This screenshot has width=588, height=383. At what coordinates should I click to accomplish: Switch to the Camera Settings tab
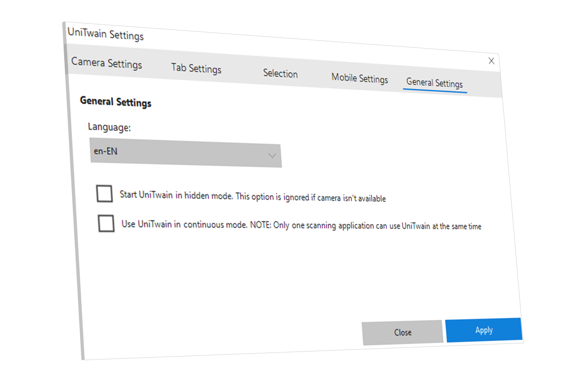coord(106,63)
